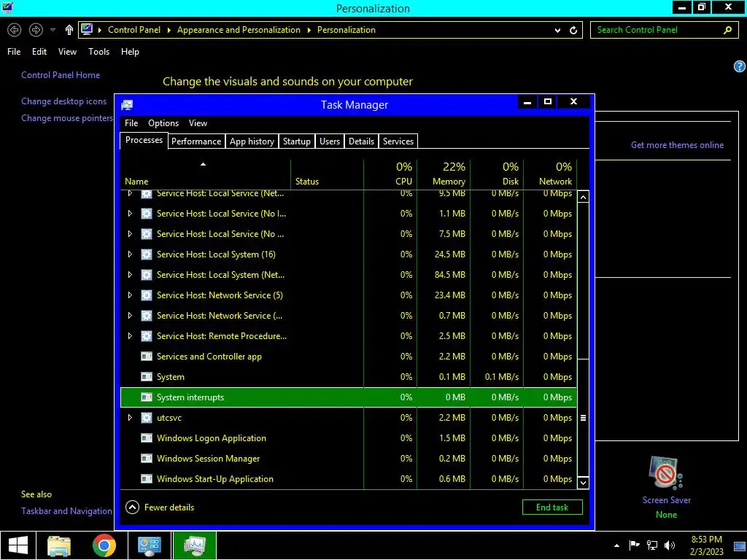The height and width of the screenshot is (560, 747).
Task: Switch to the Performance tab
Action: 196,141
